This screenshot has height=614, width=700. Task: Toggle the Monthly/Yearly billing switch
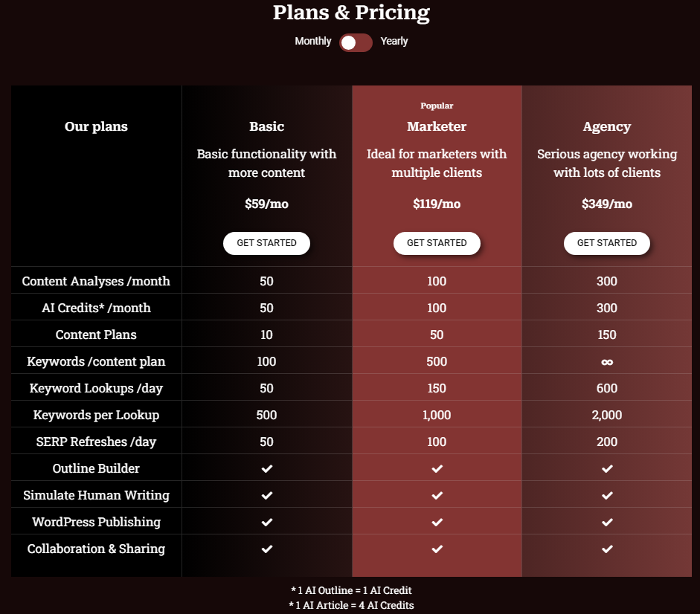pyautogui.click(x=356, y=42)
